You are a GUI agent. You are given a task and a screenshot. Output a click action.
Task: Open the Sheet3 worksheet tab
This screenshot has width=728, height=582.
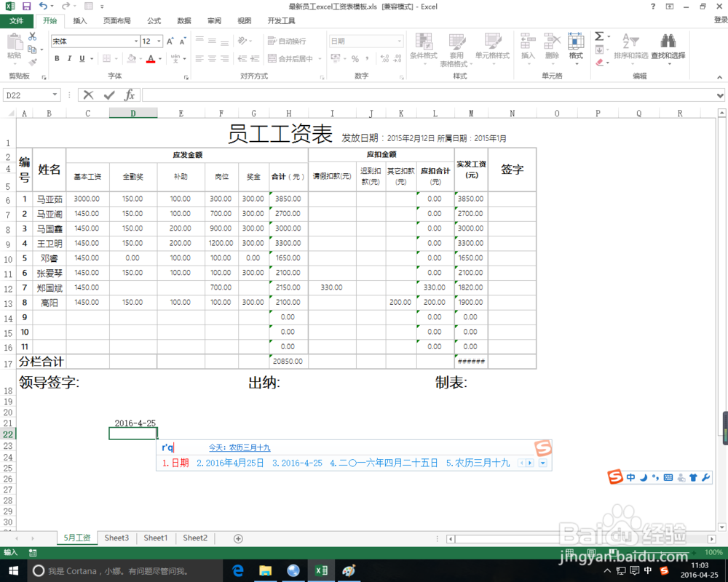coord(116,538)
